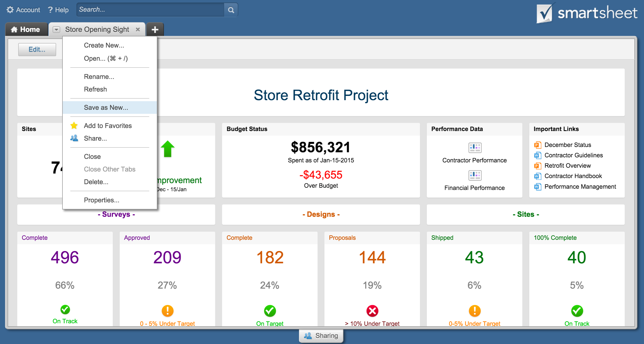Viewport: 644px width, 344px height.
Task: Open the Performance Management link
Action: [x=580, y=187]
